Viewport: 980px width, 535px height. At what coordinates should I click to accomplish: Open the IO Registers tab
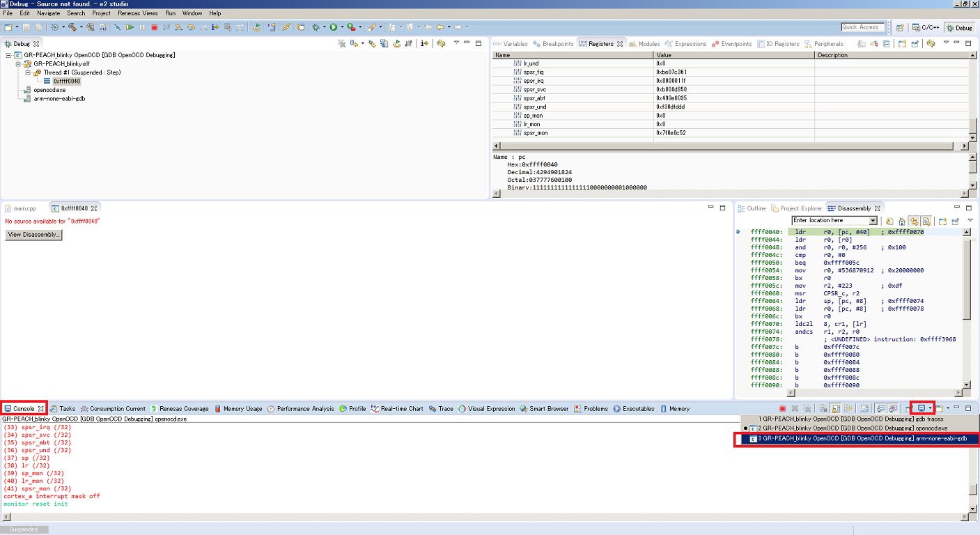[x=778, y=43]
